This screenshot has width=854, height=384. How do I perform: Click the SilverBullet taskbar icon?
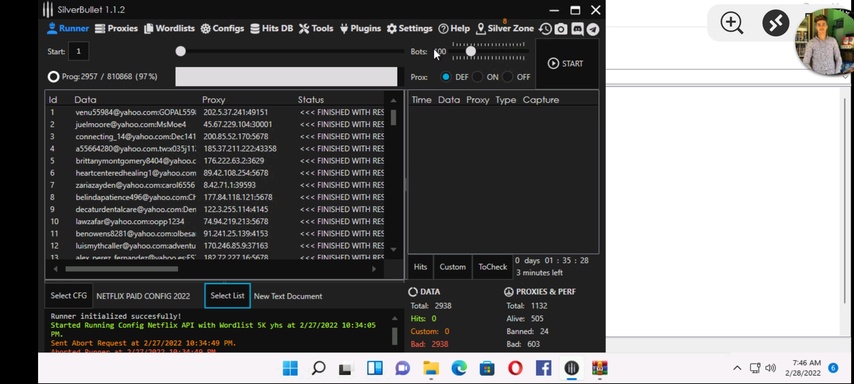point(571,368)
